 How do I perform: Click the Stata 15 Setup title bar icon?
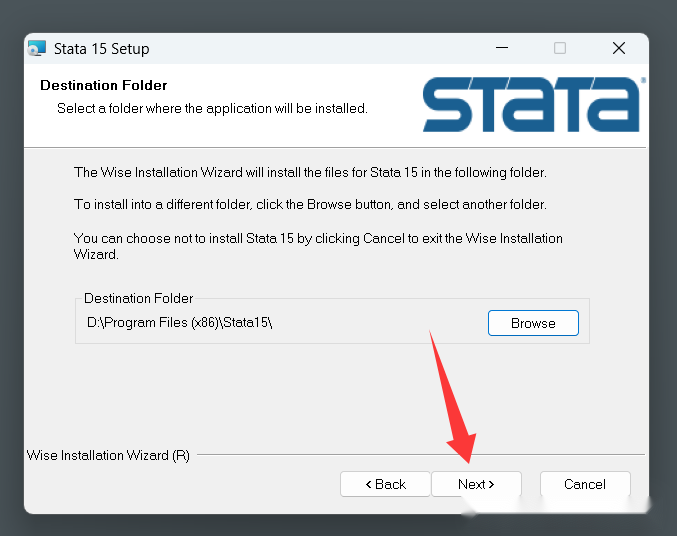[37, 48]
